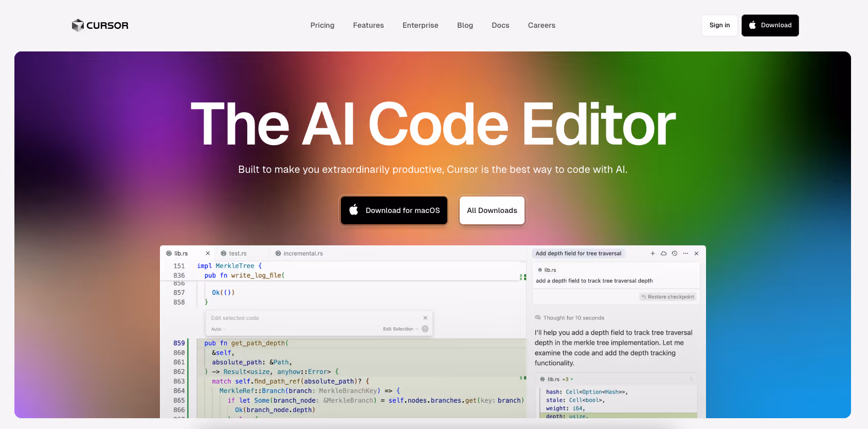Click the submit arrow in edit popup
This screenshot has height=429, width=868.
425,329
